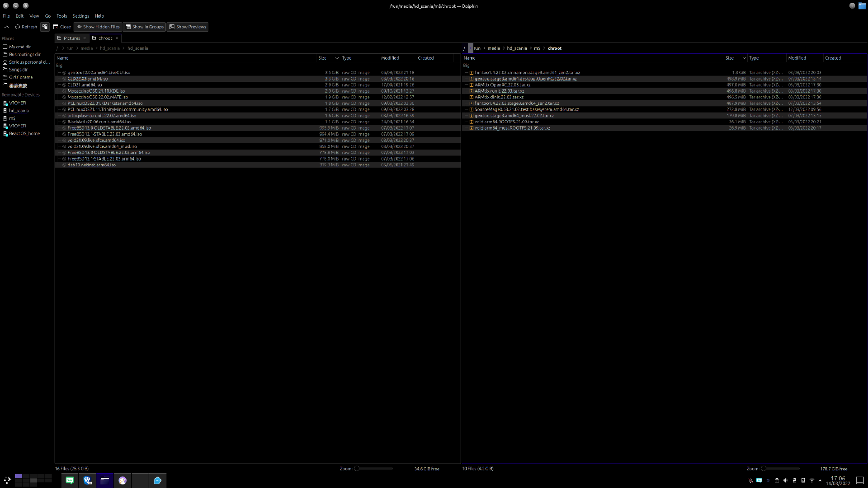Expand arrow after 'media' in right breadcrumb
Screen dimensions: 868x488
504,48
